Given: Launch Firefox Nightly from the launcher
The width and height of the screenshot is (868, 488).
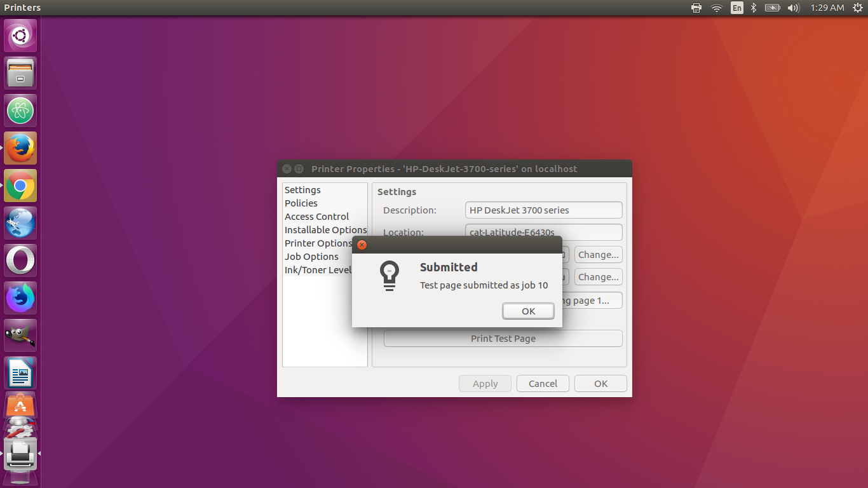Looking at the screenshot, I should tap(20, 298).
